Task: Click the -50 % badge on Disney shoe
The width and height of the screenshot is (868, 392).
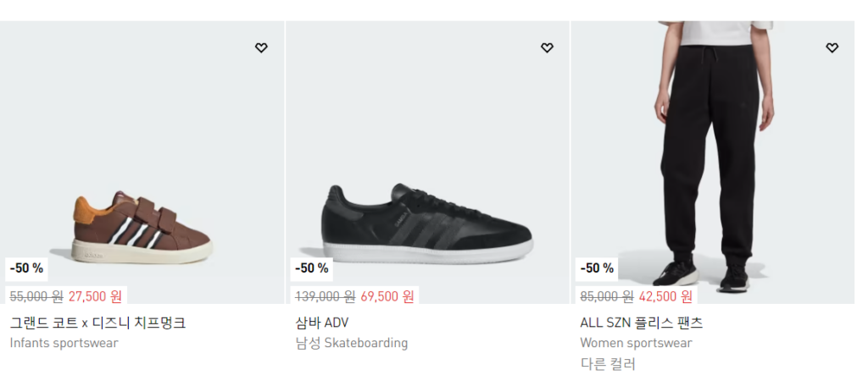Action: point(26,268)
